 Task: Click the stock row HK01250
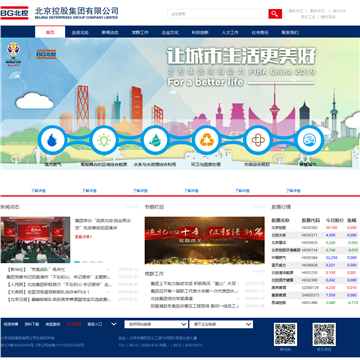point(315,273)
